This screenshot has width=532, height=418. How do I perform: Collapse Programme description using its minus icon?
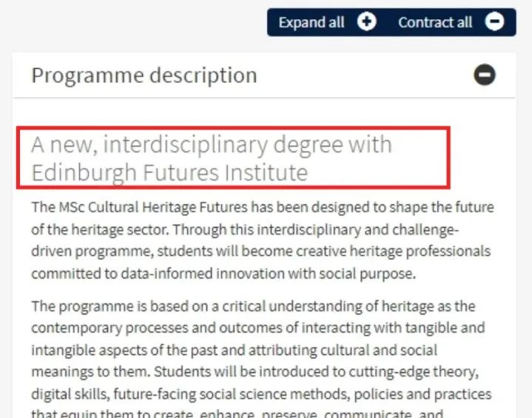[x=485, y=75]
